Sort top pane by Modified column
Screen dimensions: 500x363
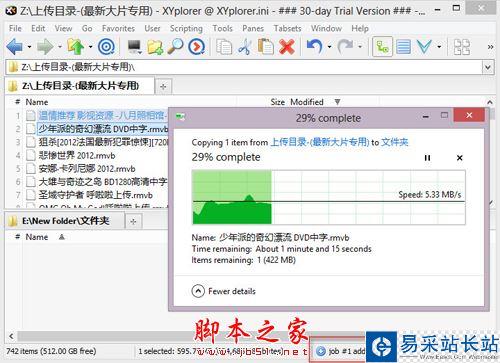coord(307,102)
